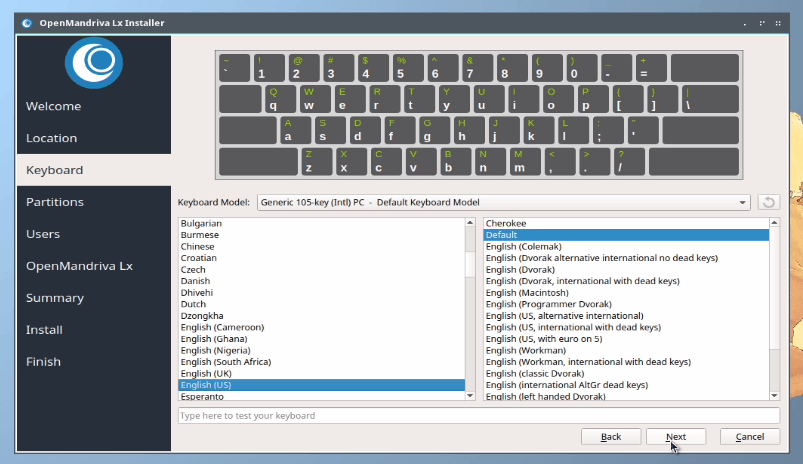
Task: Click the keyboard test input field
Action: (x=479, y=415)
